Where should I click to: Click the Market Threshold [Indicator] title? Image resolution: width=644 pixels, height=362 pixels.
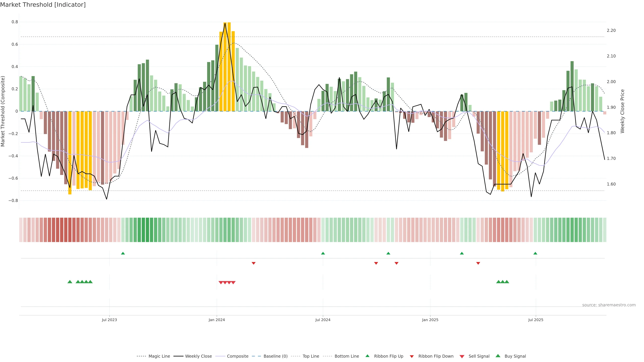pyautogui.click(x=43, y=5)
